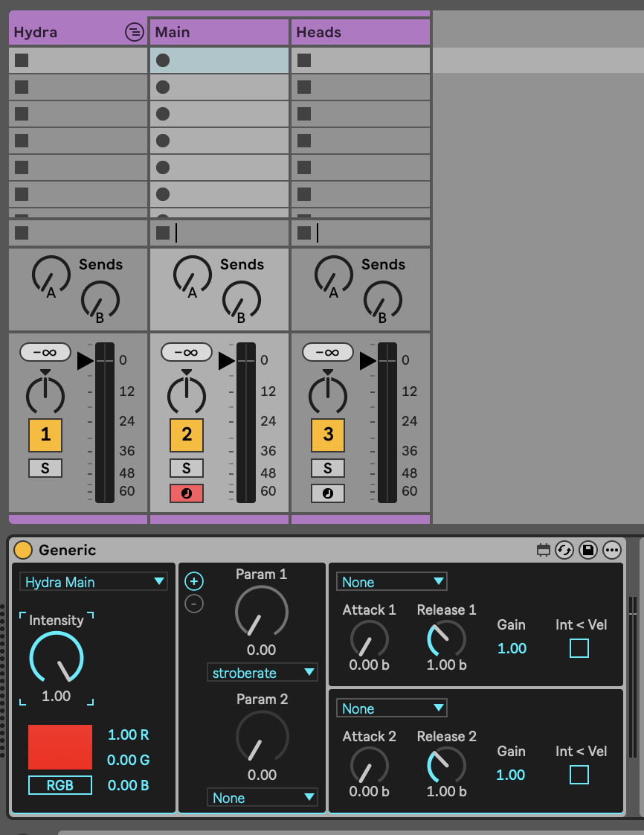Toggle the Generic device activator on/off
Screen dimensions: 644x835
23,550
